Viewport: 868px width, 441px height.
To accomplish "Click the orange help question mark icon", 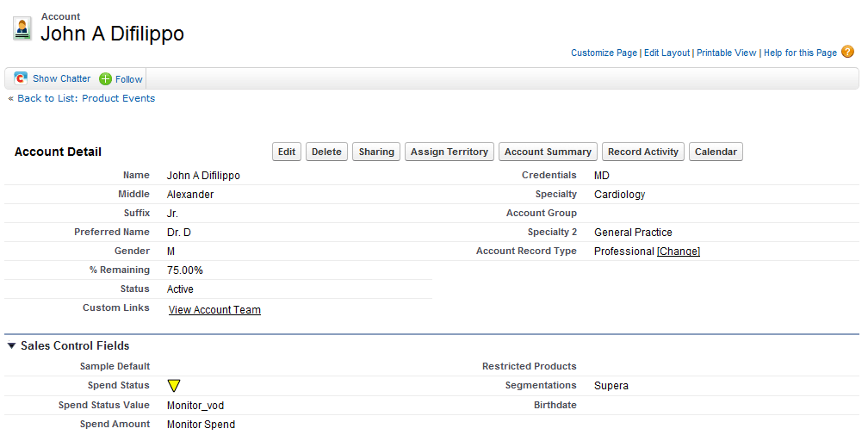I will point(847,52).
